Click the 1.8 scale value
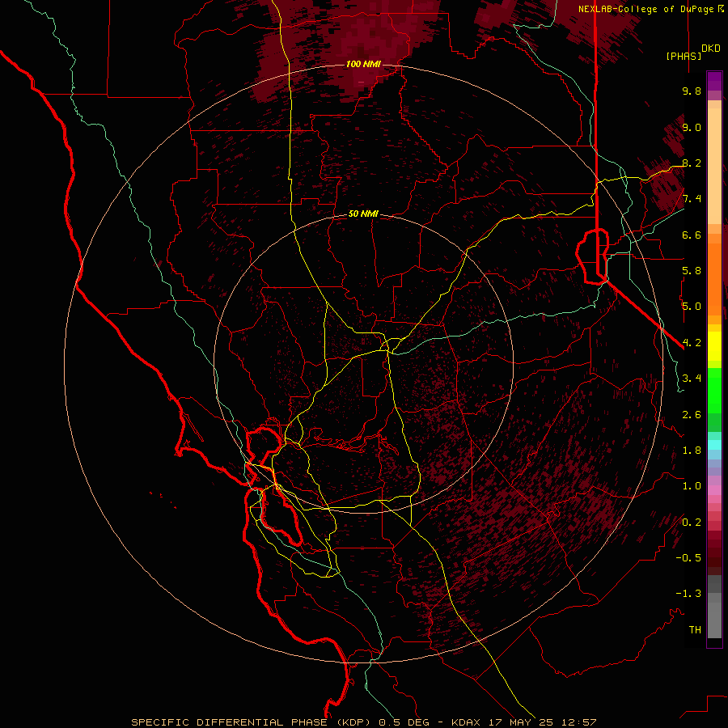Image resolution: width=728 pixels, height=728 pixels. click(x=692, y=451)
